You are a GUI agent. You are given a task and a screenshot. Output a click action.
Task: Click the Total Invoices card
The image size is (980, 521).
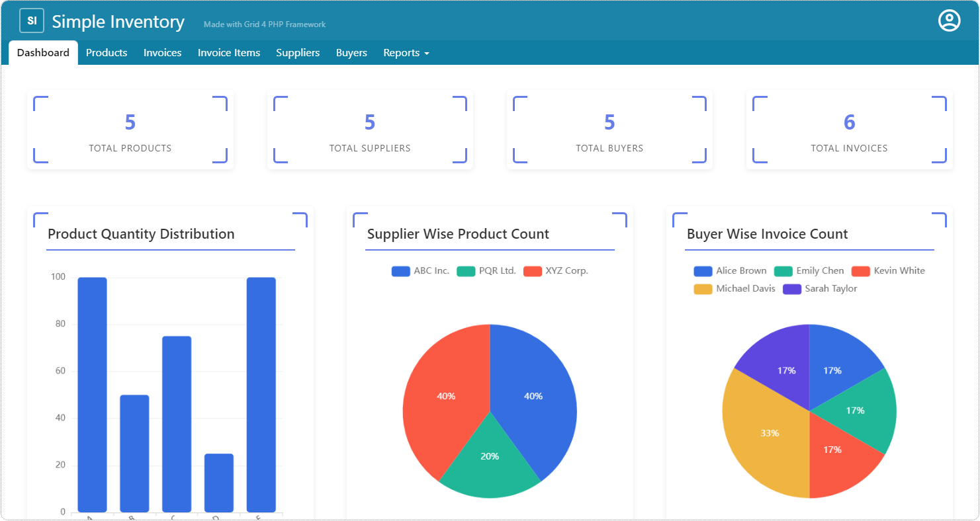point(849,130)
